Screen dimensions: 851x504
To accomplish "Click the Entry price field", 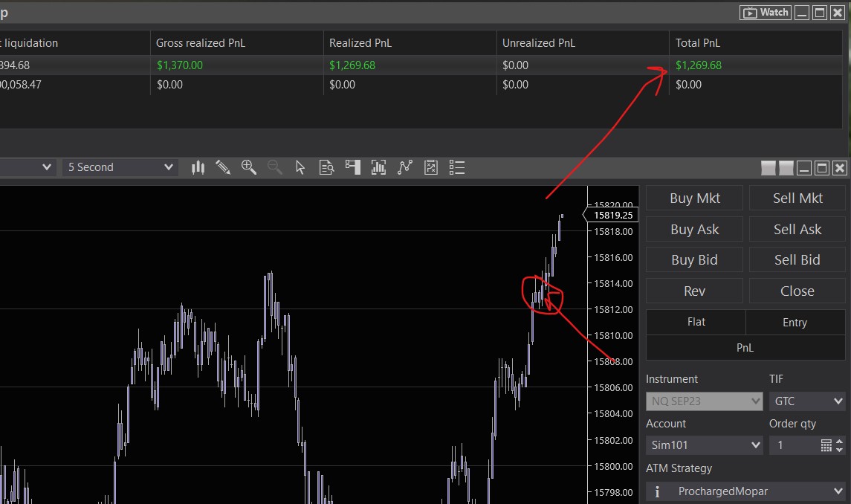I will click(795, 322).
